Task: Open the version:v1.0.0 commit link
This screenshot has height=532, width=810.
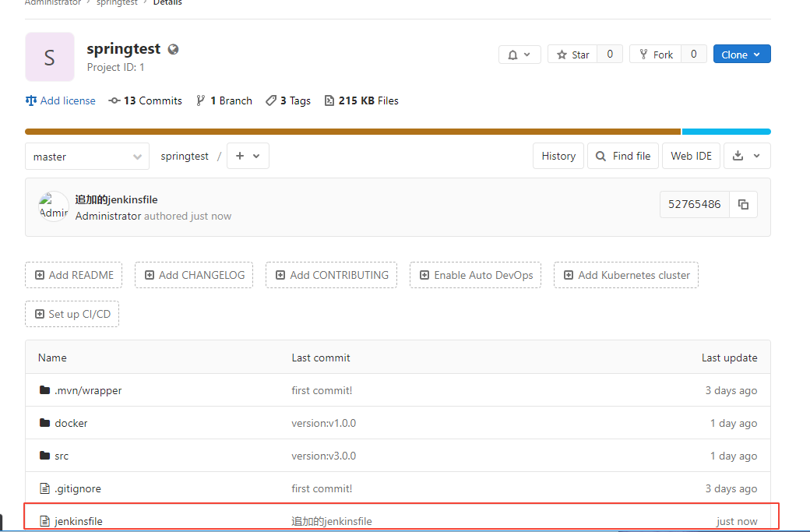Action: click(x=324, y=423)
